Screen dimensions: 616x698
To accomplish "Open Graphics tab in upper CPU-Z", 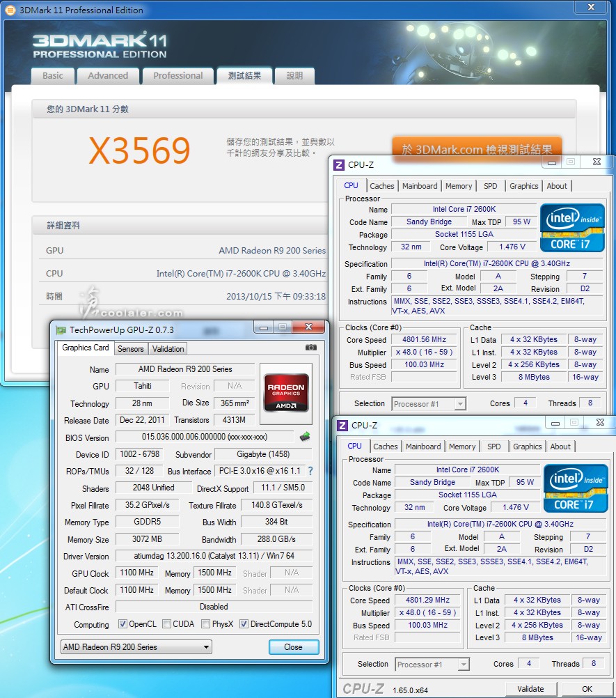I will pyautogui.click(x=523, y=186).
